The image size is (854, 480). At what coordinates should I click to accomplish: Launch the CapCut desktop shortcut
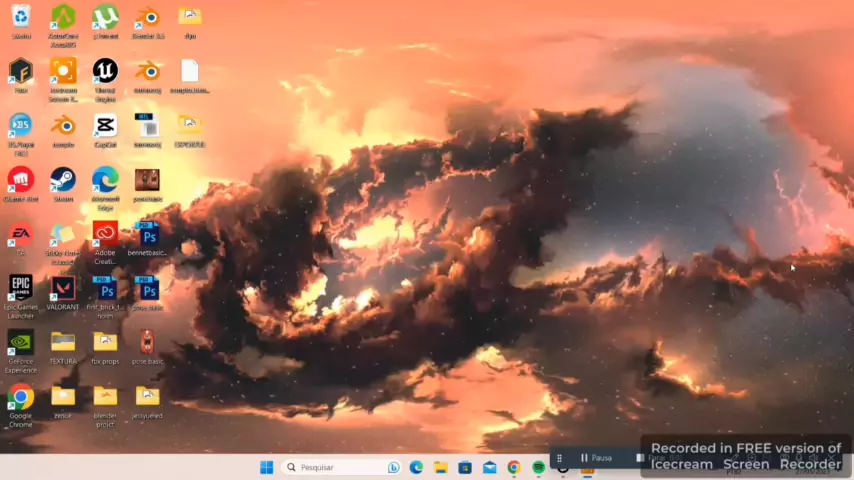point(105,131)
